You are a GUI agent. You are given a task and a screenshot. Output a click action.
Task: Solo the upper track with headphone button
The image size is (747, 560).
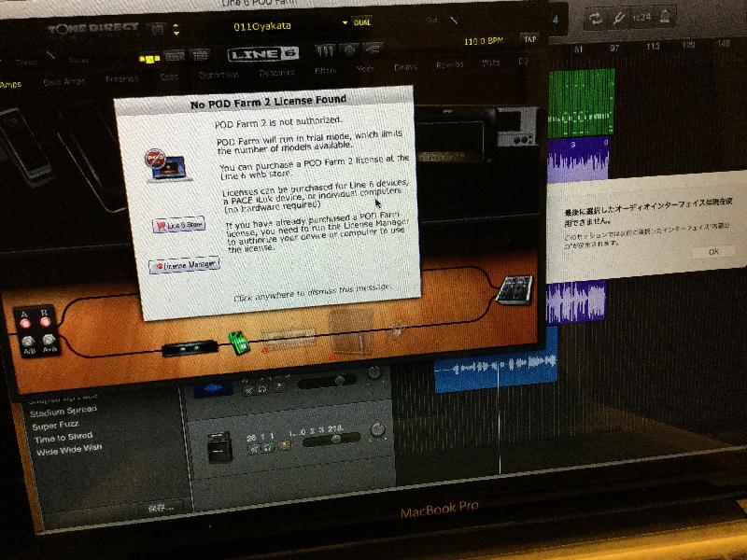[262, 390]
